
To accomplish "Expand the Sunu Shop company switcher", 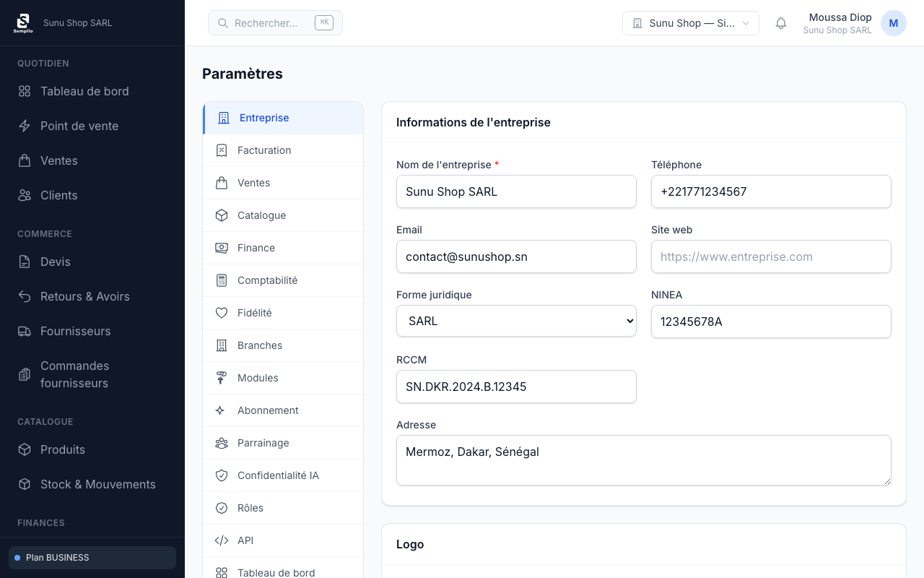I will pyautogui.click(x=689, y=22).
